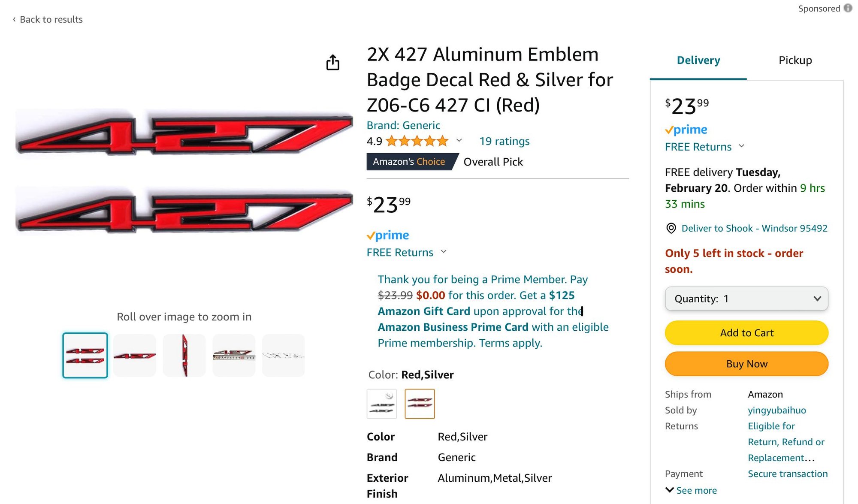Click the five-star rating icons
858x504 pixels.
point(417,141)
